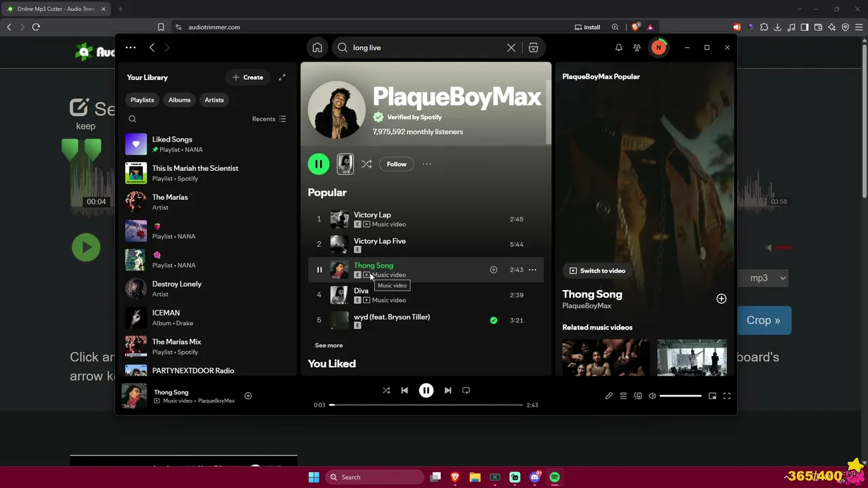Open Spotify three-dot menu at top left

[x=130, y=47]
